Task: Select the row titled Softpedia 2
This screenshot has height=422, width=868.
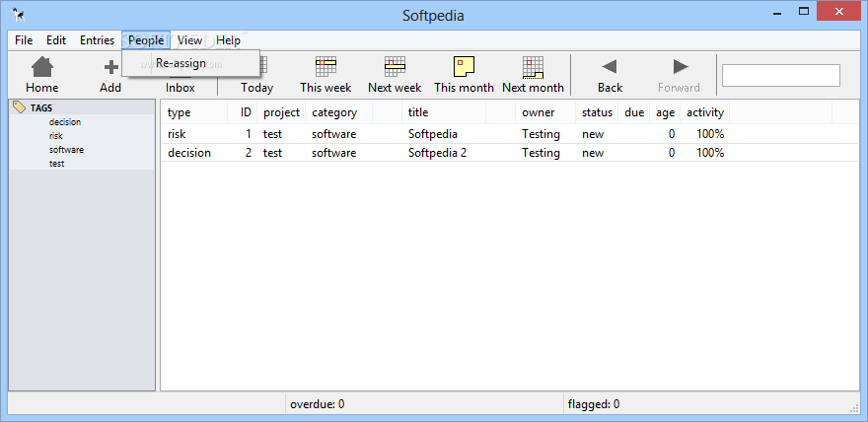Action: click(509, 153)
